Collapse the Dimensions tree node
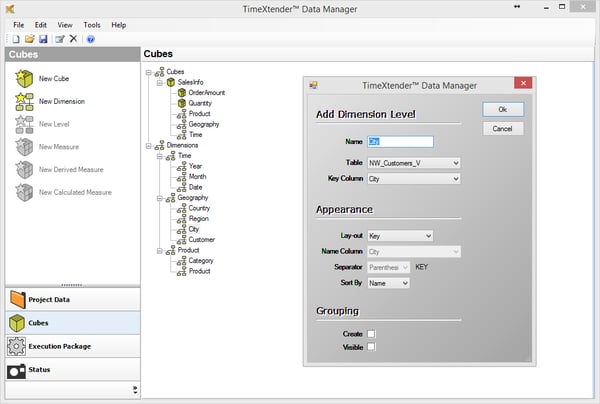 pos(149,145)
